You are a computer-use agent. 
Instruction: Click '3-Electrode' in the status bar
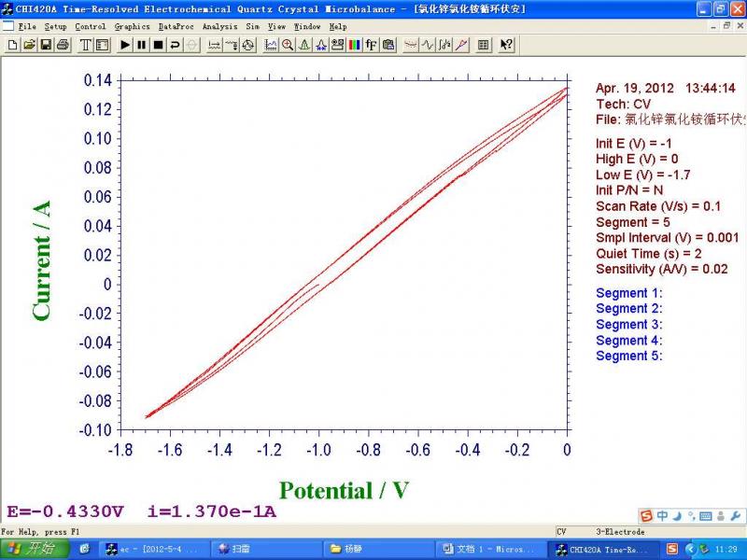[620, 531]
